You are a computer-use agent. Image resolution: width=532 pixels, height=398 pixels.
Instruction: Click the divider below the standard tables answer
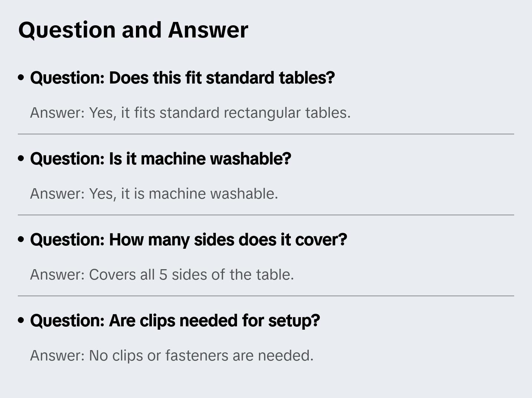pyautogui.click(x=266, y=134)
